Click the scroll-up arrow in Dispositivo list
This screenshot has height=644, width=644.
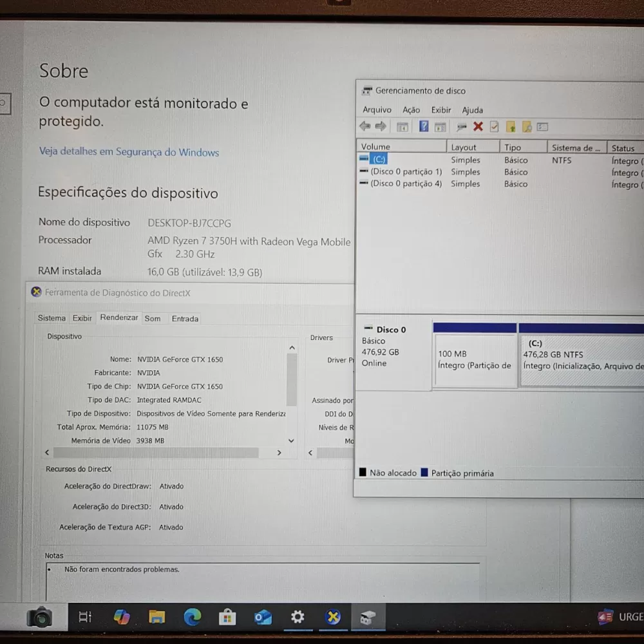point(292,348)
